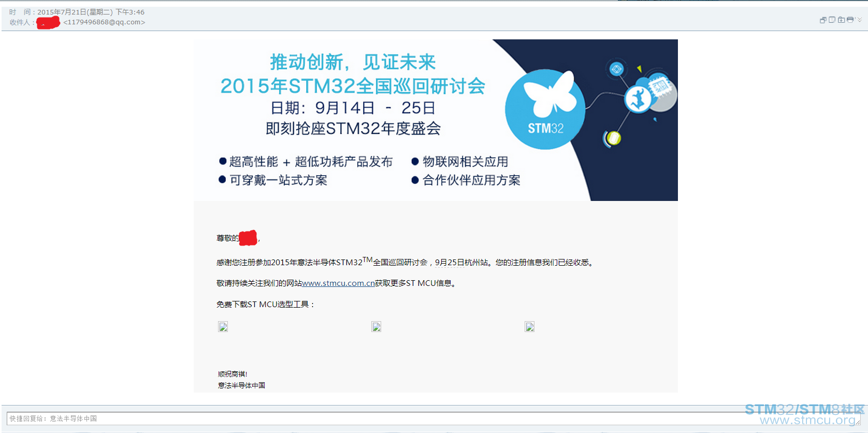868x433 pixels.
Task: Click banner line 即刻抢座STM32年度盛会
Action: tap(353, 128)
